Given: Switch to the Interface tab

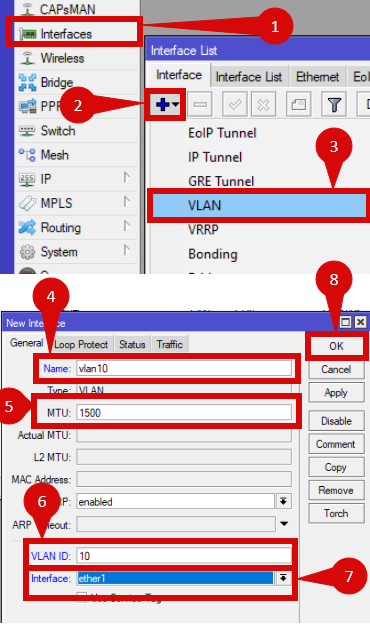Looking at the screenshot, I should pos(179,75).
